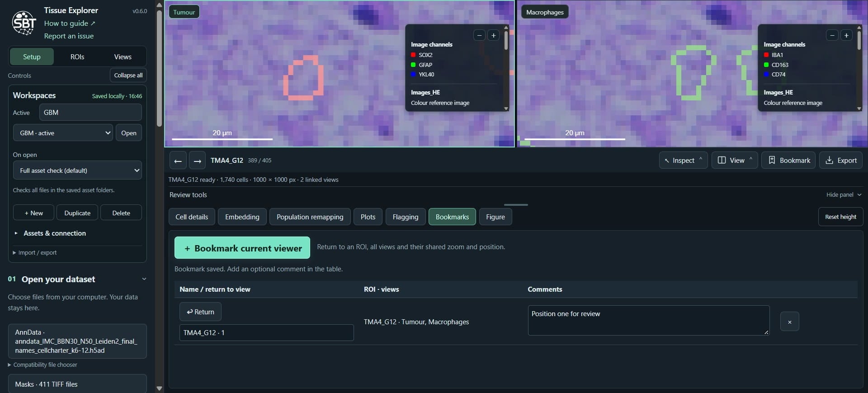The height and width of the screenshot is (393, 868).
Task: Click SOX2 red channel swatch
Action: tap(413, 55)
